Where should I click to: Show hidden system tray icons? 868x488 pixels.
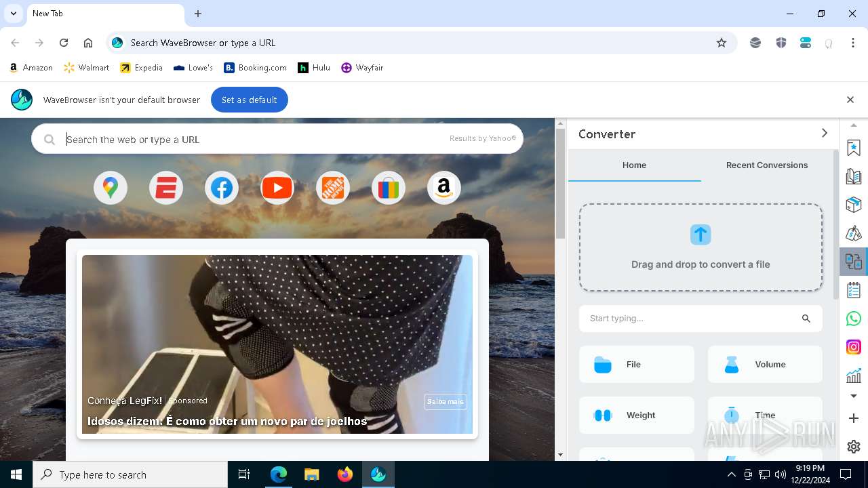tap(731, 474)
